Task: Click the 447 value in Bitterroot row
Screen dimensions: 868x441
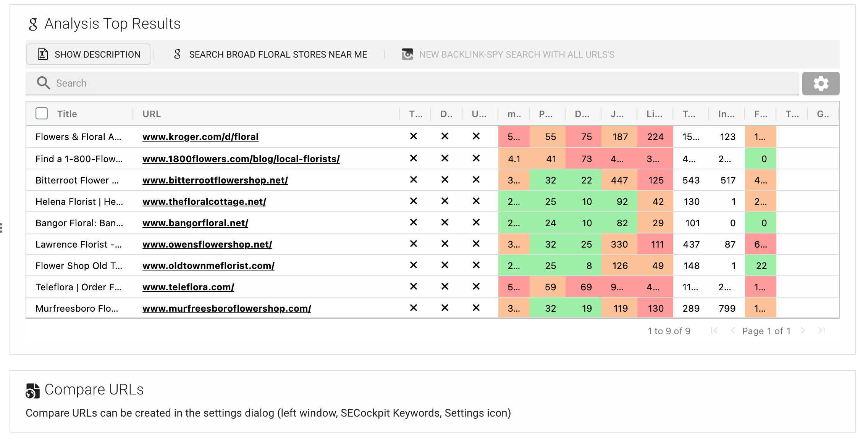Action: [619, 180]
